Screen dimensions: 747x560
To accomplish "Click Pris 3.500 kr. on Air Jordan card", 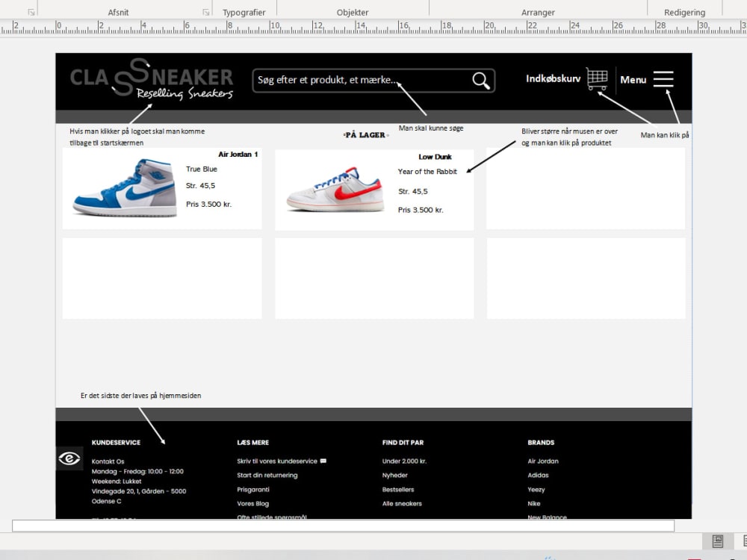I will coord(208,205).
